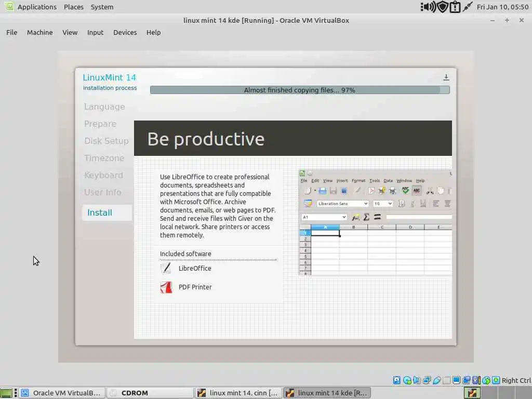Click the Fri Jan 10 clock on panel
Image resolution: width=532 pixels, height=399 pixels.
(502, 7)
